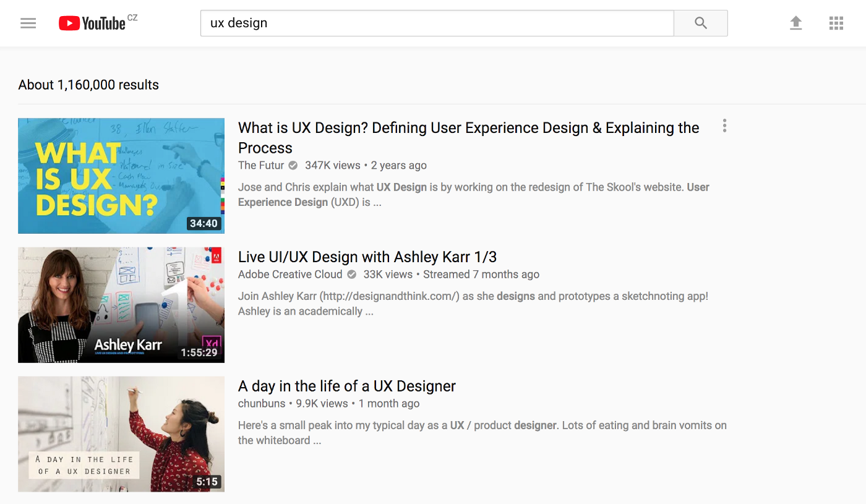This screenshot has height=504, width=866.
Task: Click Streamed 7 months ago text
Action: (x=481, y=275)
